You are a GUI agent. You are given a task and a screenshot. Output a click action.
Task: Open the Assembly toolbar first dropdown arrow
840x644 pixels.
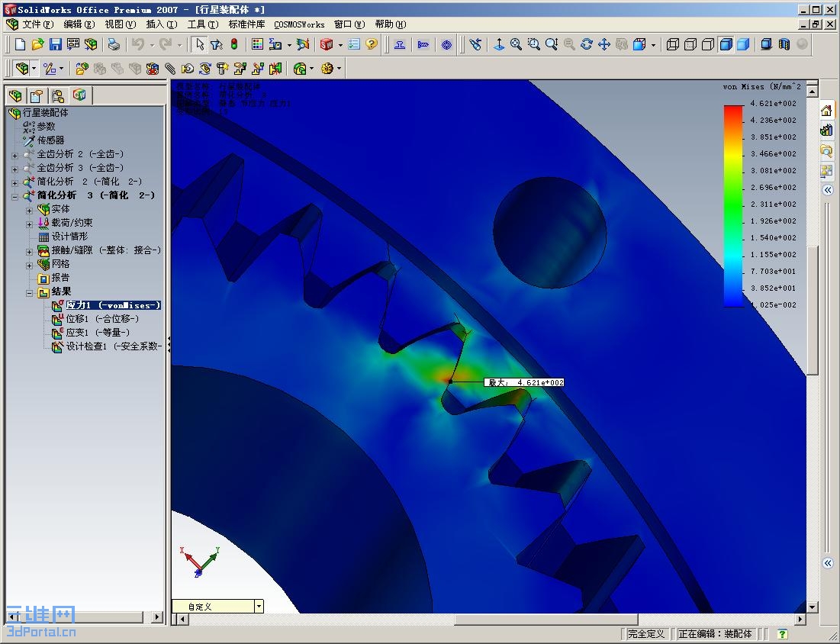34,69
